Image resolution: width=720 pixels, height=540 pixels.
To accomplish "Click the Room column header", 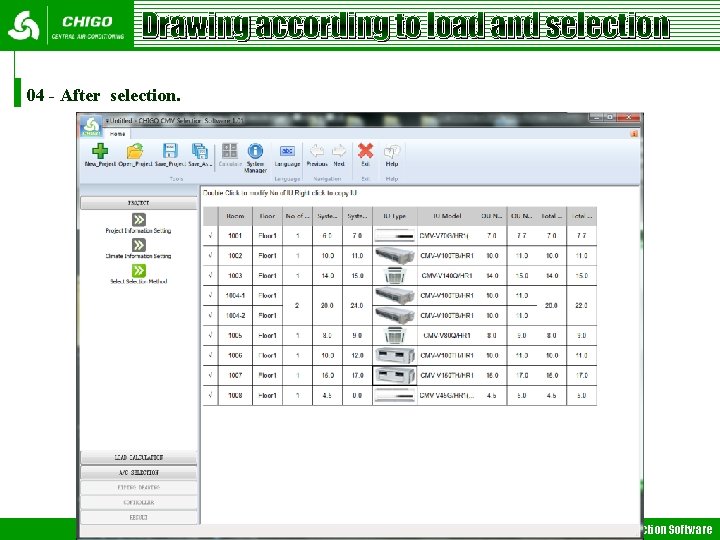I will coord(235,216).
